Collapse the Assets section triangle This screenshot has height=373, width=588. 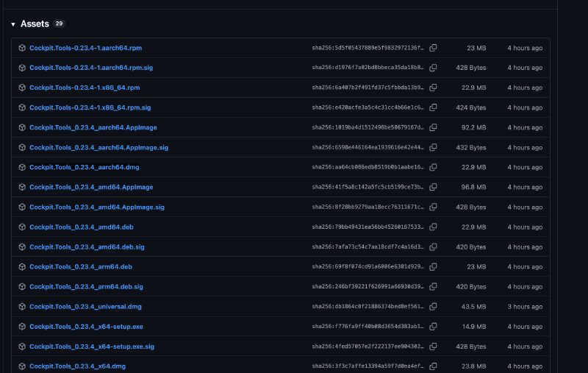[13, 24]
